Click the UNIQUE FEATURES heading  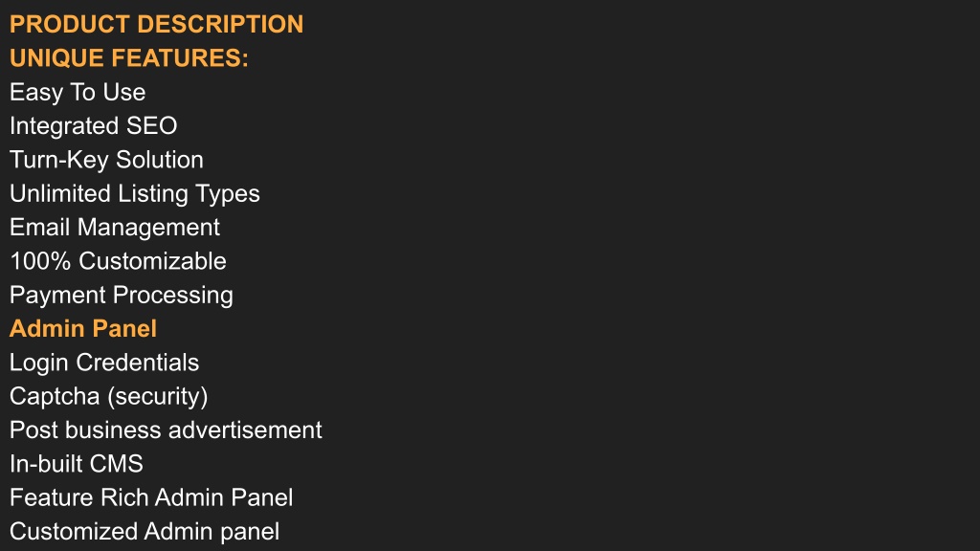pos(129,58)
